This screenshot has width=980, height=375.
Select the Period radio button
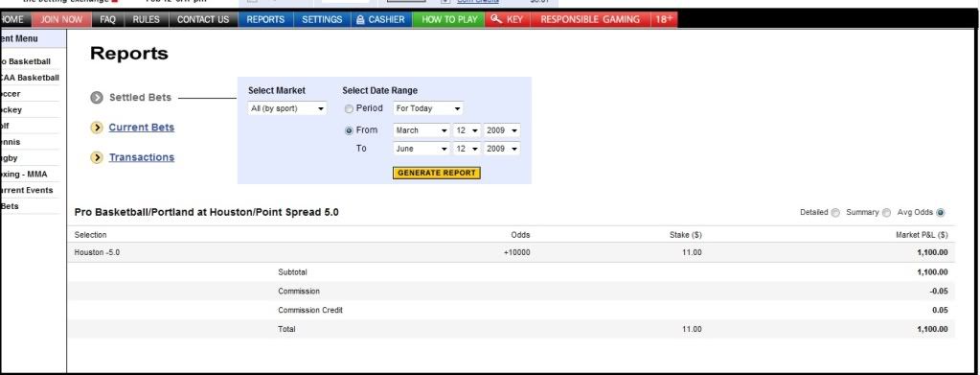point(350,109)
